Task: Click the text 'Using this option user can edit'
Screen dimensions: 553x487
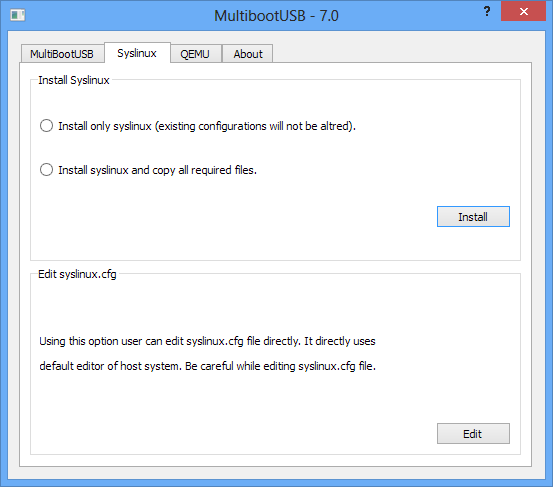Action: [x=111, y=341]
